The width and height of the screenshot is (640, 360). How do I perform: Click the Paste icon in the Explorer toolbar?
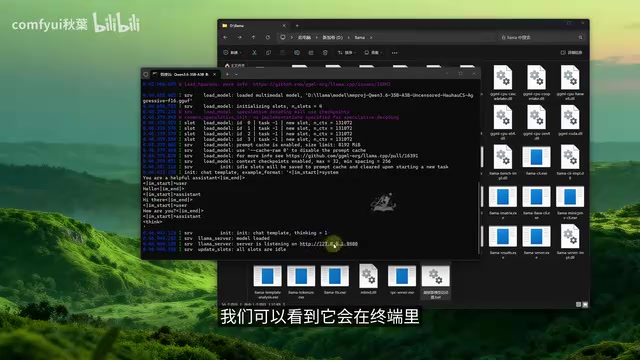click(282, 53)
